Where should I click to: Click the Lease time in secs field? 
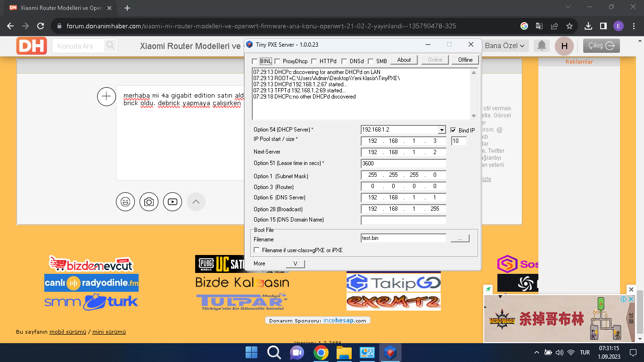(404, 164)
